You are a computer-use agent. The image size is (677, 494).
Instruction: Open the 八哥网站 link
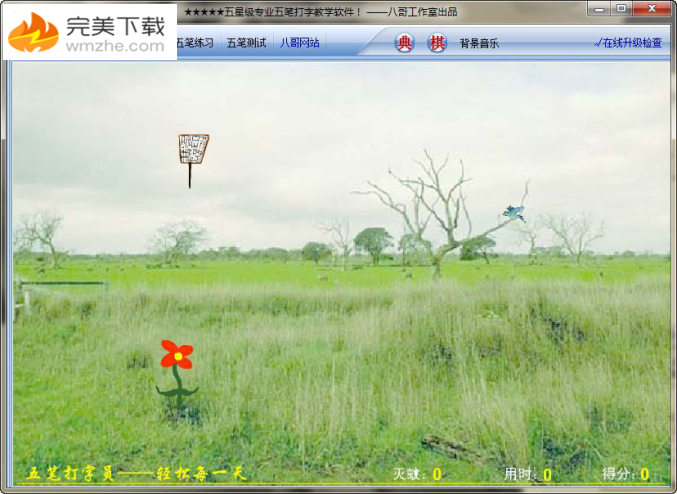pyautogui.click(x=300, y=43)
